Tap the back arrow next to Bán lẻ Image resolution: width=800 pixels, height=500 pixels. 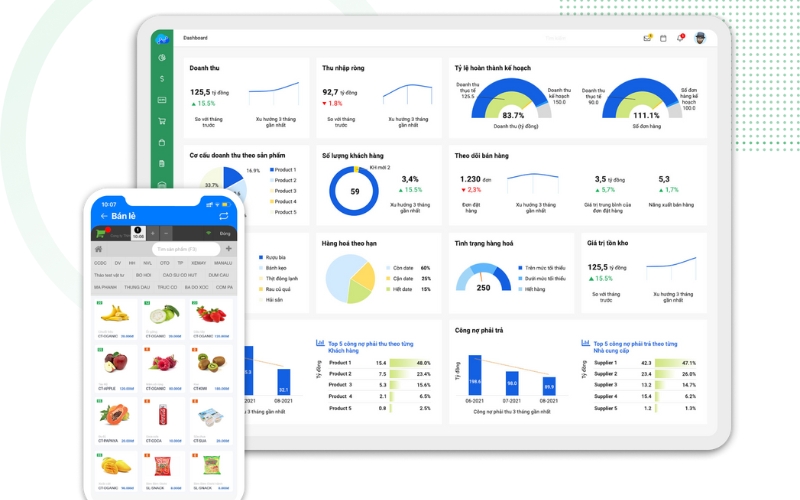coord(104,216)
